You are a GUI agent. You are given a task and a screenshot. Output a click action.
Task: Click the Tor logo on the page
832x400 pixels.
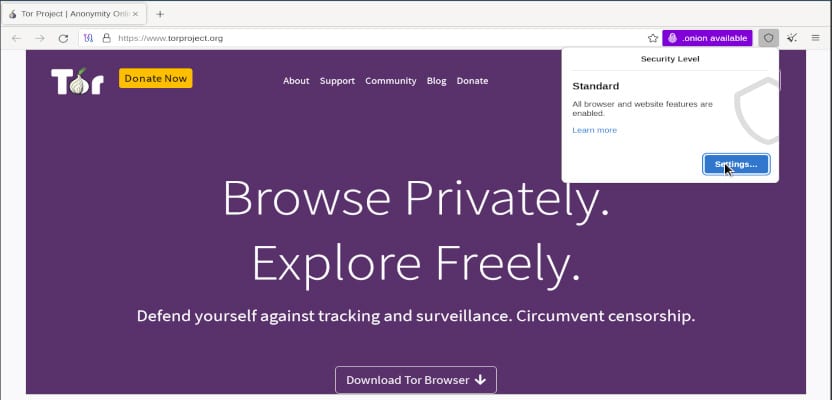pos(77,81)
